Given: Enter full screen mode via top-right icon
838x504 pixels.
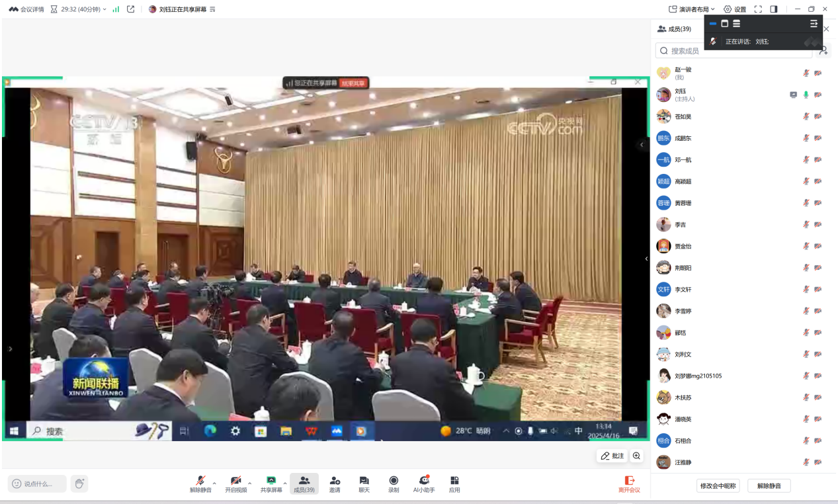Looking at the screenshot, I should 758,9.
